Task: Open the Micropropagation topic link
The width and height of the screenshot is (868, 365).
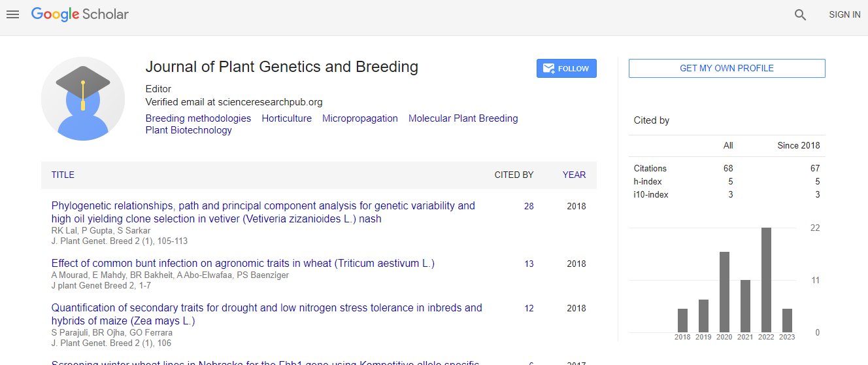Action: coord(359,118)
